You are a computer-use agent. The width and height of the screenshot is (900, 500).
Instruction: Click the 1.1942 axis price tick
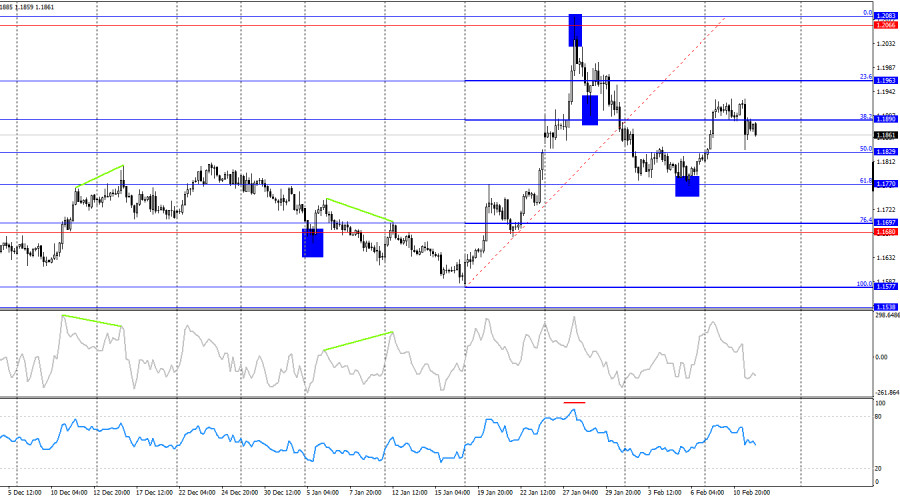pos(886,92)
